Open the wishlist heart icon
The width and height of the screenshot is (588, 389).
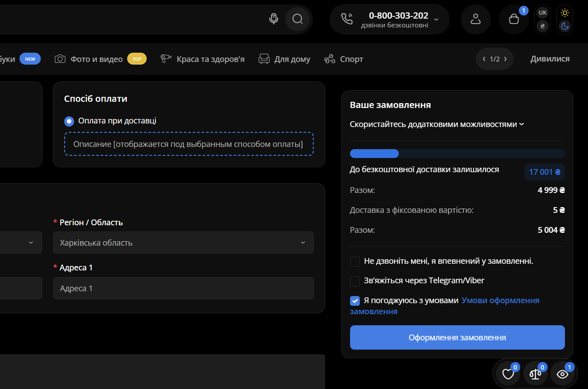coord(508,374)
